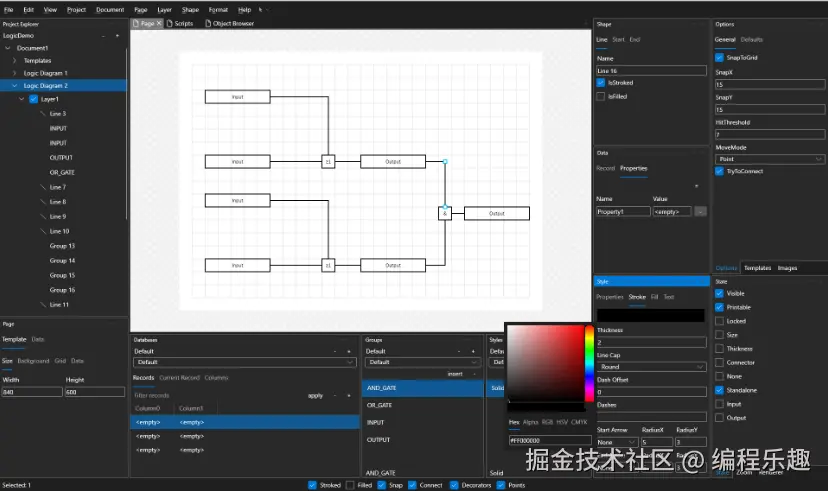Toggle the Layer1 visibility checkbox
This screenshot has width=828, height=491.
(34, 99)
